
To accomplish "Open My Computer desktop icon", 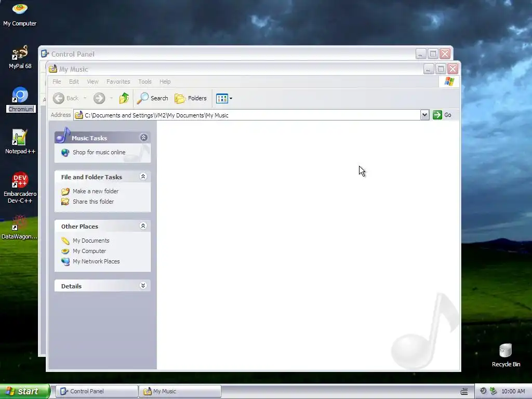I will (20, 14).
